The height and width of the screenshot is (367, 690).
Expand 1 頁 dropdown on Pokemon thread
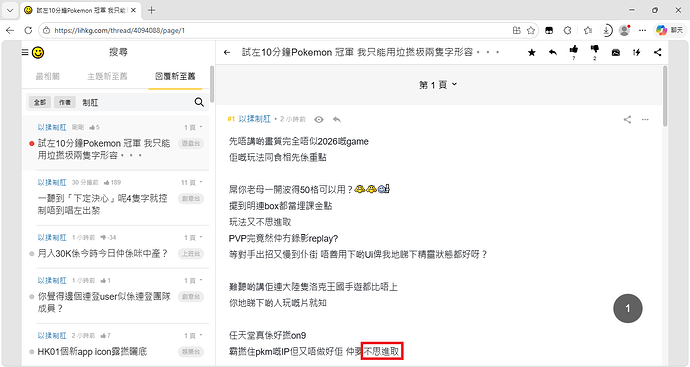tap(193, 127)
